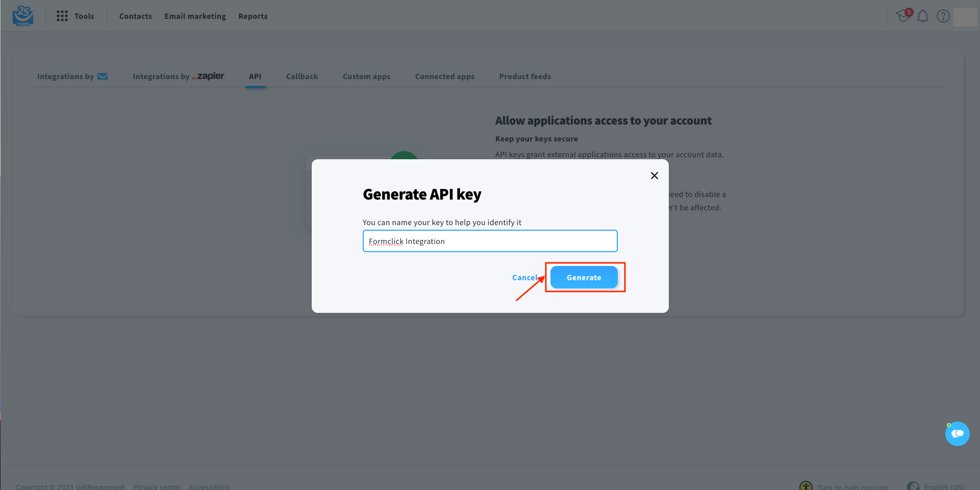Image resolution: width=980 pixels, height=490 pixels.
Task: Open the help question mark icon
Action: tap(943, 16)
